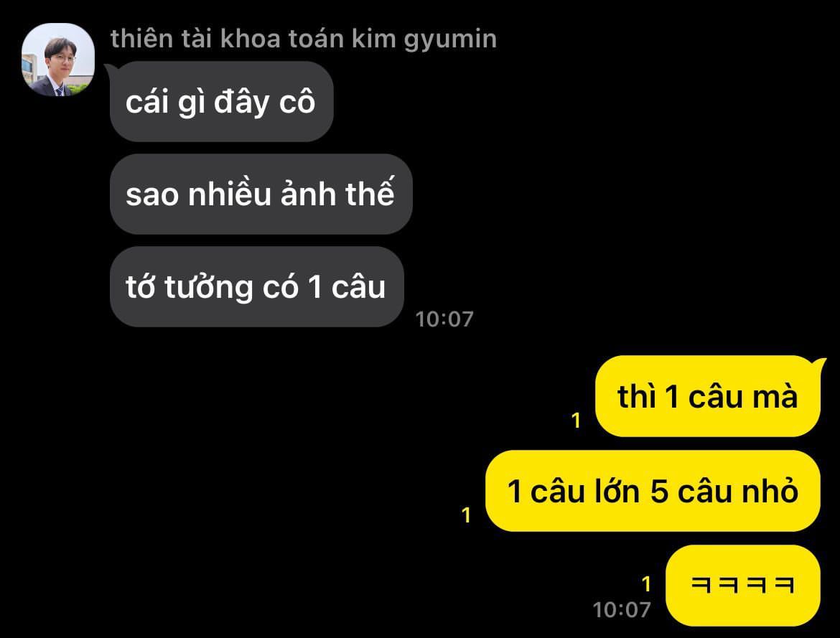Select the message 'sao nhiều ảnh thế'

click(x=261, y=194)
